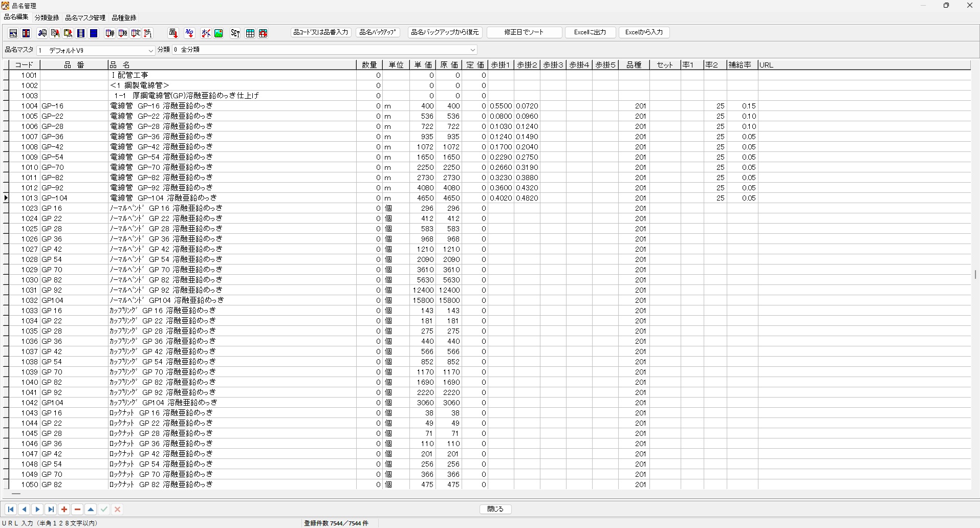The image size is (980, 528).
Task: Click the cyan grid table icon
Action: pos(250,33)
